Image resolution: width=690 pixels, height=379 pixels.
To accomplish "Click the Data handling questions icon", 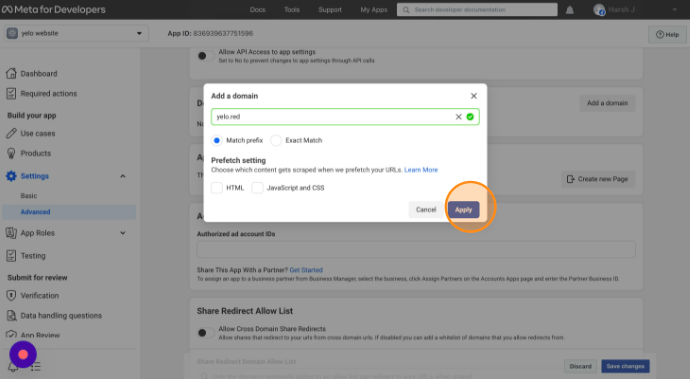I will pyautogui.click(x=11, y=316).
